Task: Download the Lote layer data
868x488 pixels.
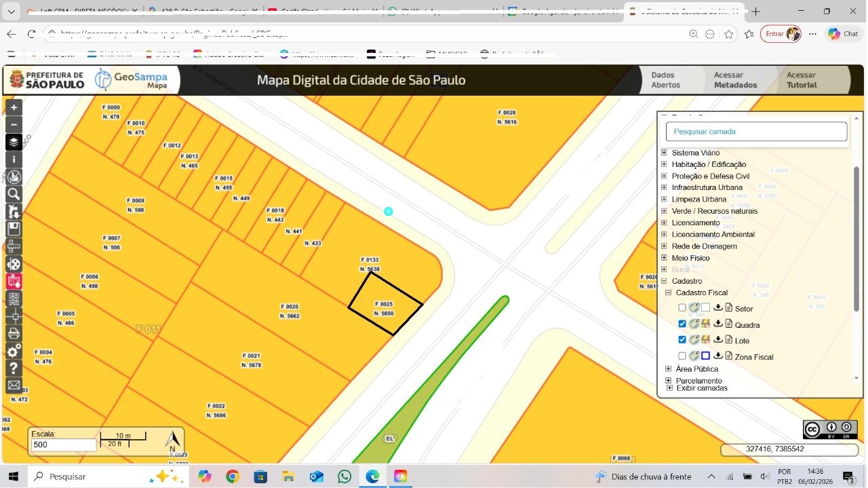Action: pos(717,340)
